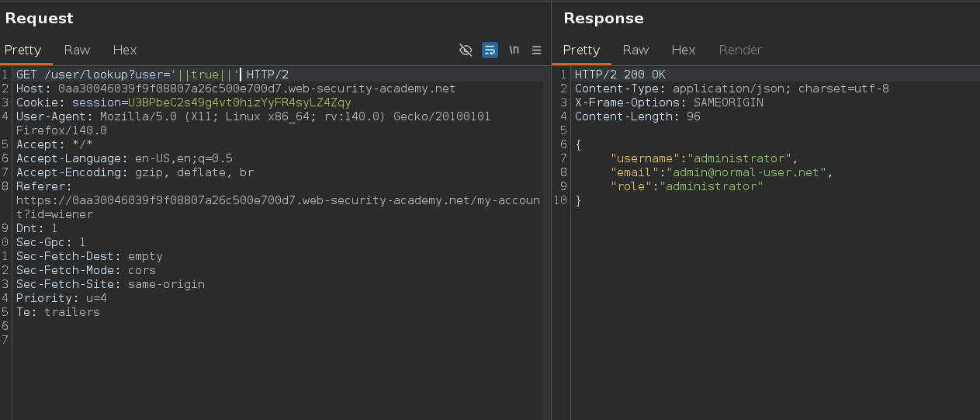Switch to the Request Raw tab

[77, 50]
